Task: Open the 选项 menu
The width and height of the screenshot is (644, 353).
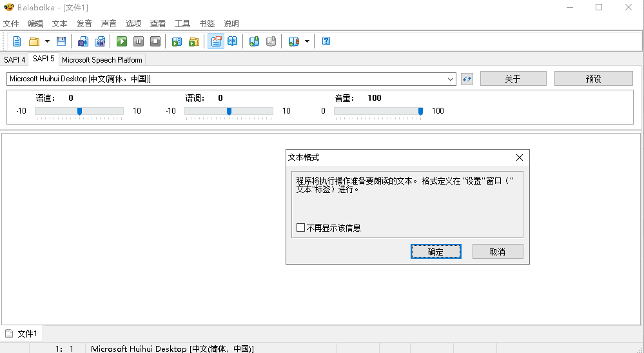Action: tap(133, 23)
